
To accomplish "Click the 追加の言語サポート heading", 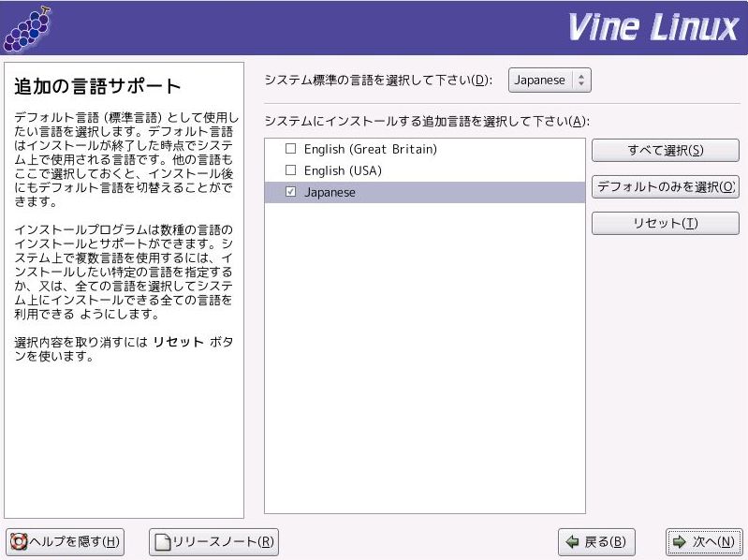I will click(97, 86).
